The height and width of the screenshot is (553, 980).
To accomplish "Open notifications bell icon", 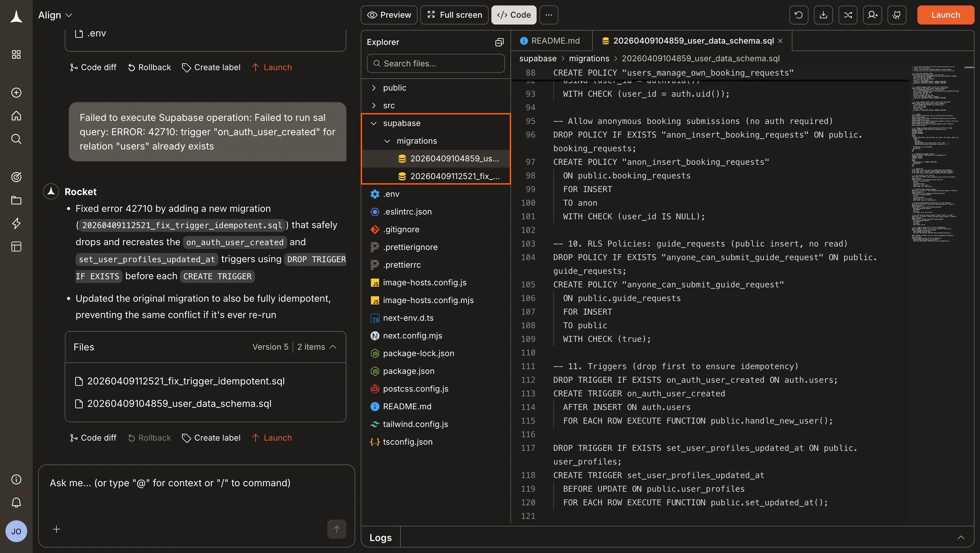I will 16,502.
